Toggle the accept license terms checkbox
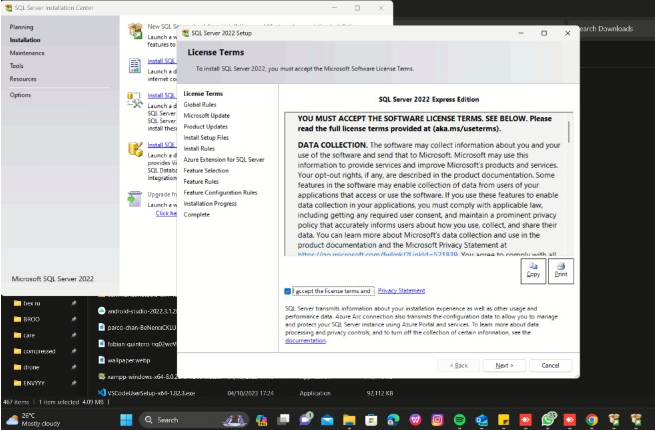The width and height of the screenshot is (655, 430). (x=287, y=291)
